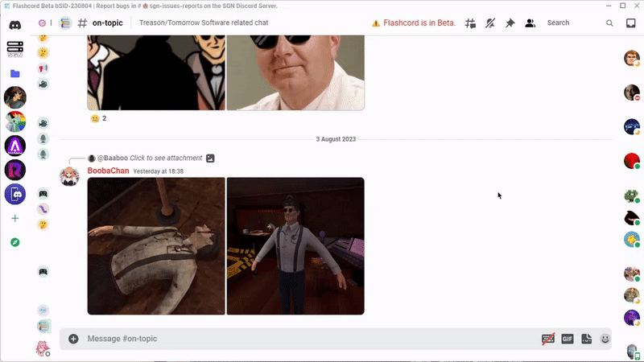Expand the blue server folder
This screenshot has height=362, width=644.
(x=15, y=73)
